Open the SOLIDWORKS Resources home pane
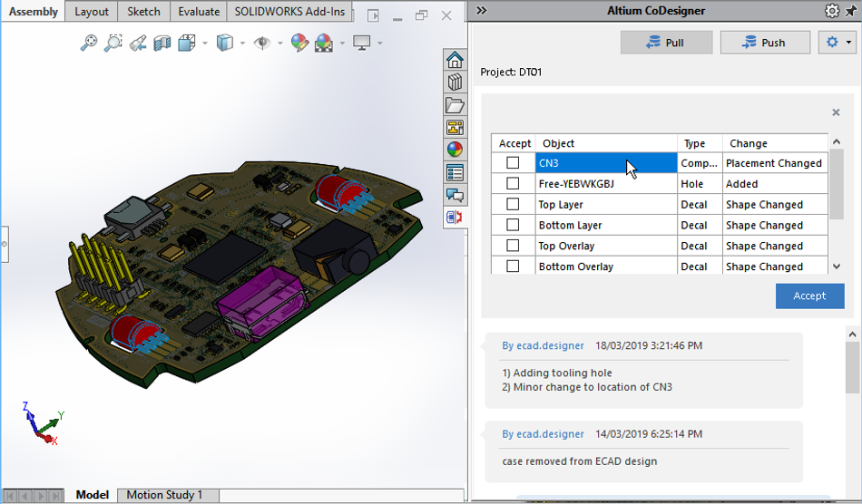The image size is (862, 504). [x=455, y=61]
